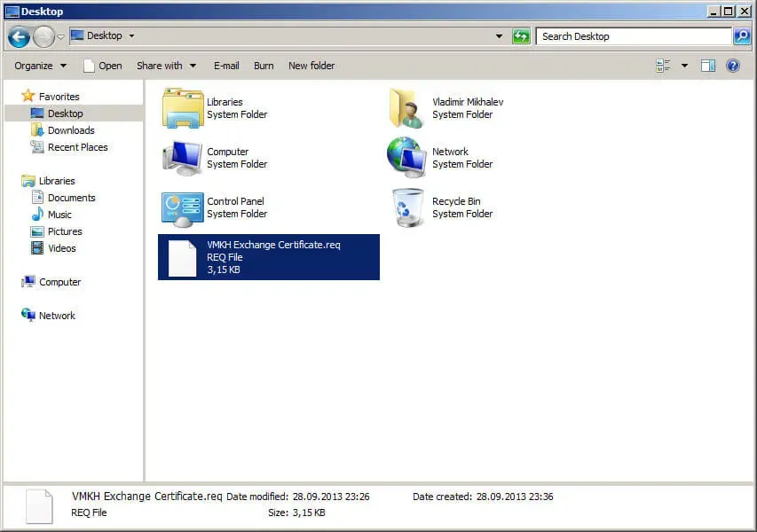The image size is (757, 532).
Task: Click the 'Control Panel' label text
Action: 235,201
